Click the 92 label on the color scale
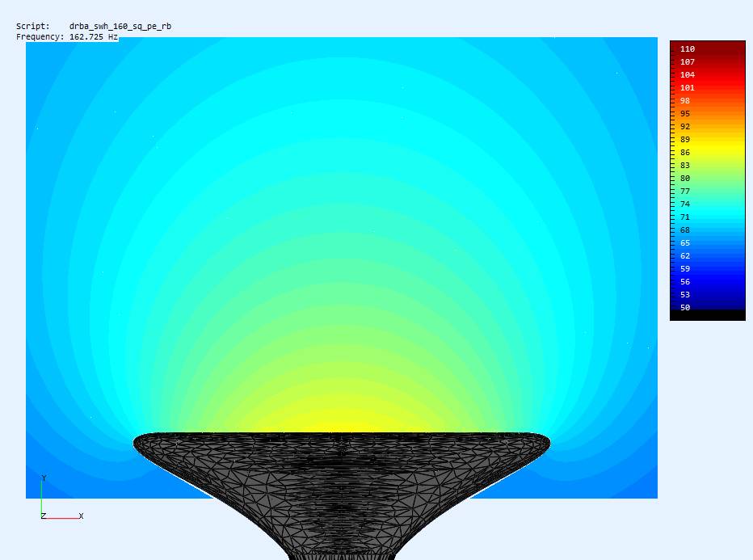Image resolution: width=753 pixels, height=560 pixels. coord(685,127)
